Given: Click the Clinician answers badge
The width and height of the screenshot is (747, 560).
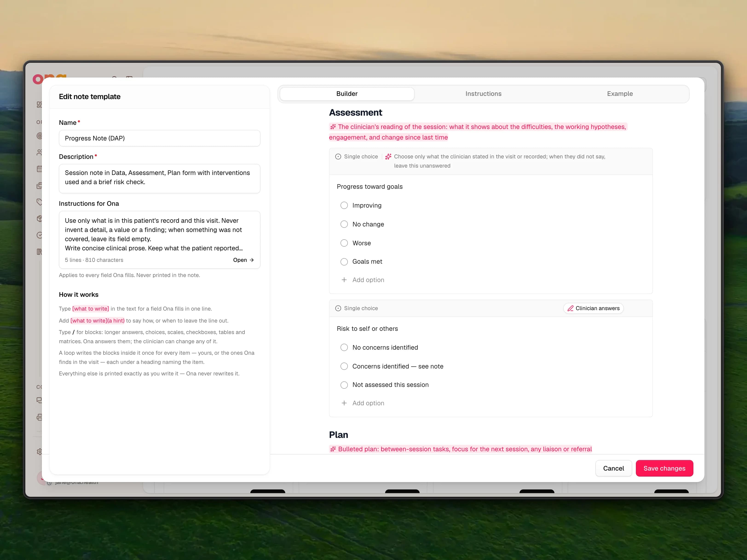Looking at the screenshot, I should pyautogui.click(x=593, y=308).
